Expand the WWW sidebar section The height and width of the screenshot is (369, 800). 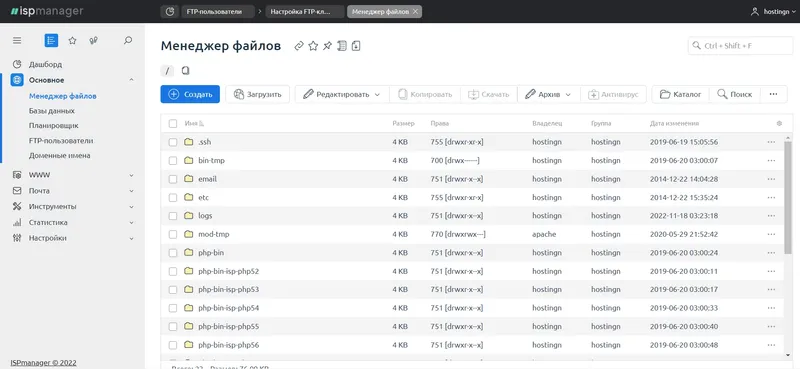click(131, 175)
